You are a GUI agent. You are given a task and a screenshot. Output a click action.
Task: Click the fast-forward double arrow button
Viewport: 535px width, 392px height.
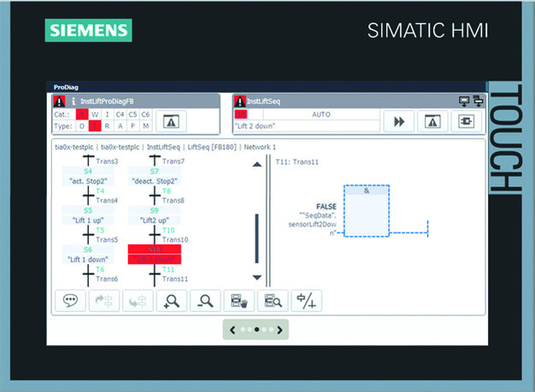coord(399,121)
